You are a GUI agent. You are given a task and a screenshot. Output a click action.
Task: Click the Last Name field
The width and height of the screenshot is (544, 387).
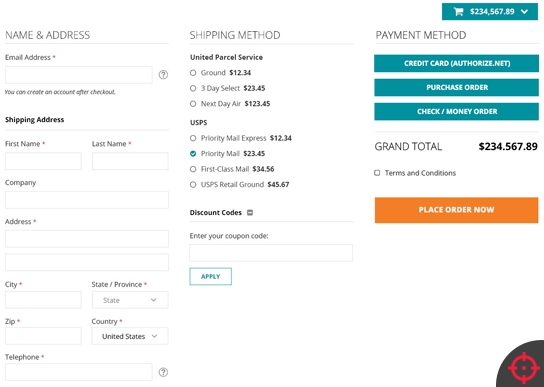coord(130,161)
